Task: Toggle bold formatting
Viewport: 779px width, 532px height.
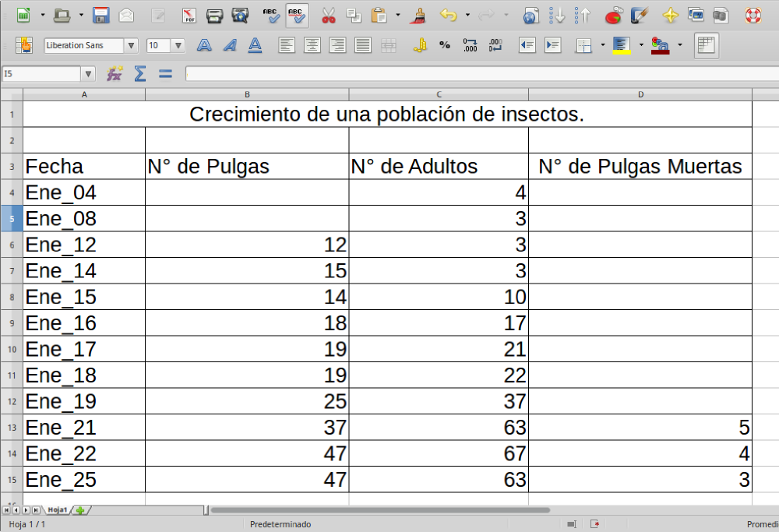Action: [204, 45]
